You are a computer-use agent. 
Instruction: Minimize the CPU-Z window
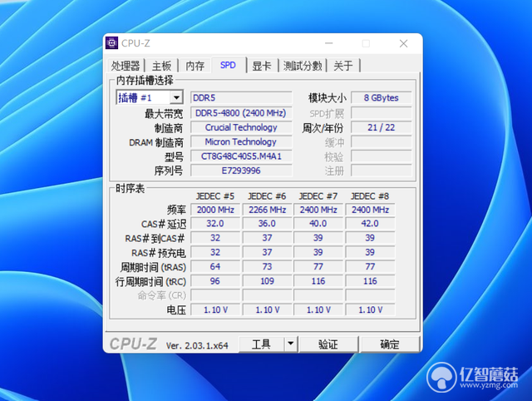coord(328,43)
